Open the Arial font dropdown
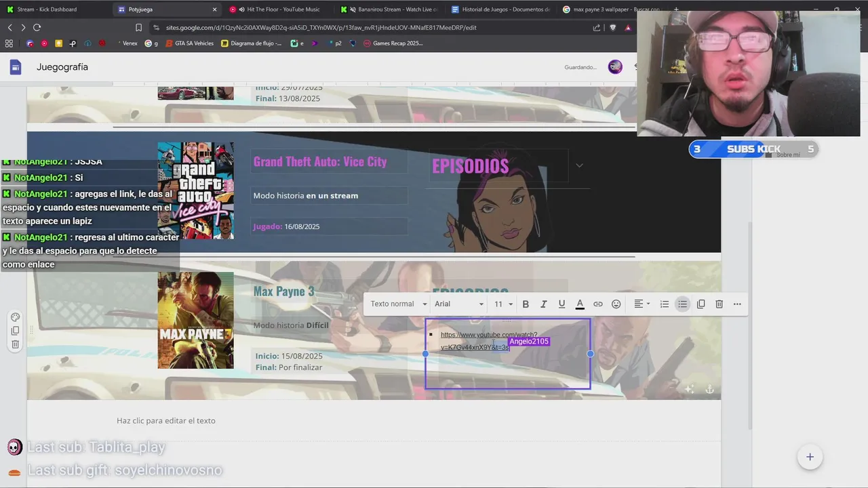Viewport: 868px width, 488px height. click(x=459, y=304)
